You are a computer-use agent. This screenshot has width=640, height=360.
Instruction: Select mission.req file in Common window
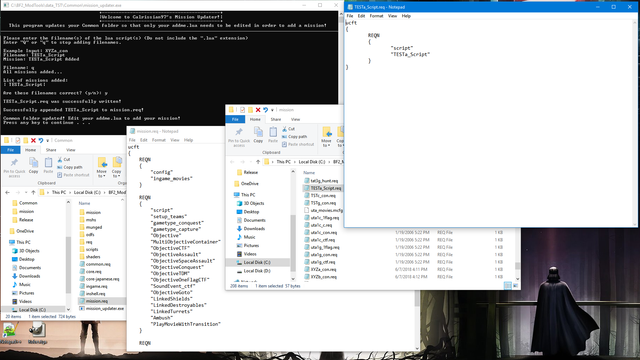[x=97, y=301]
